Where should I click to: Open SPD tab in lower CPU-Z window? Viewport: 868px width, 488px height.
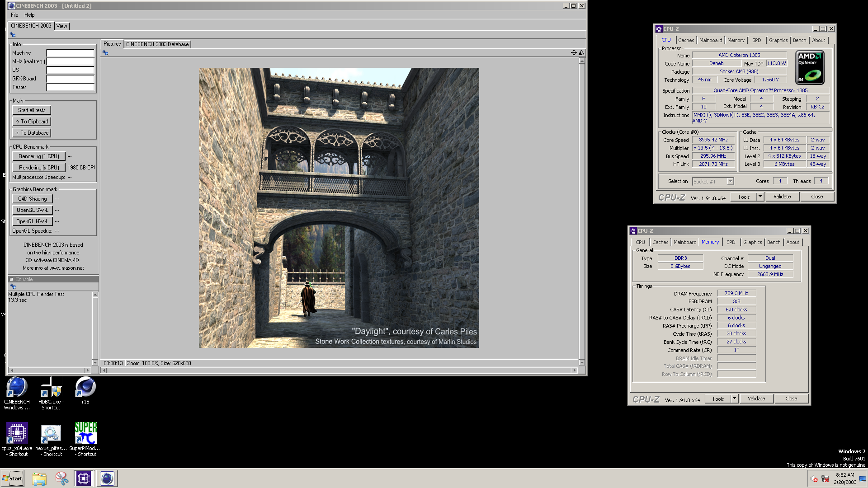tap(731, 242)
